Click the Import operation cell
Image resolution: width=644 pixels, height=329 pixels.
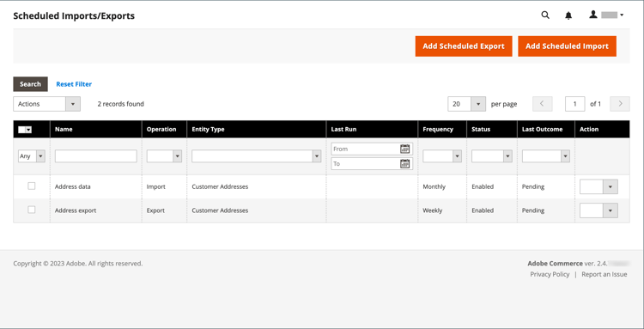pyautogui.click(x=156, y=187)
